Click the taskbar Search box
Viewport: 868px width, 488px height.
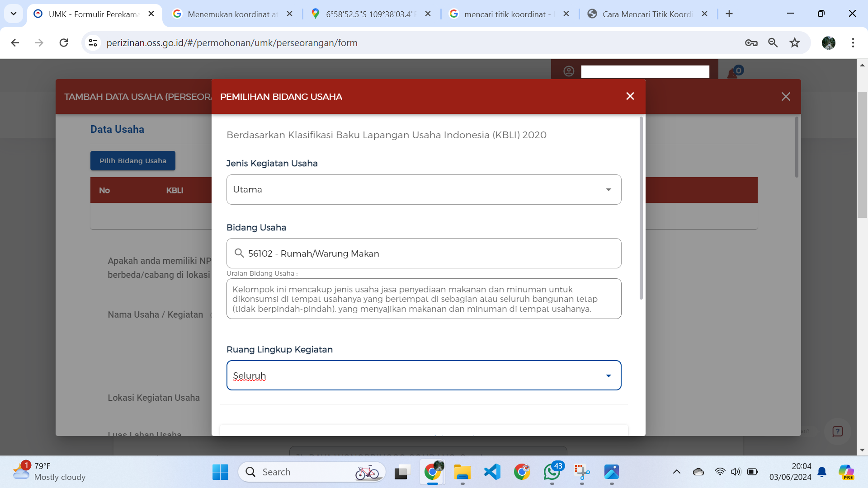tap(312, 472)
